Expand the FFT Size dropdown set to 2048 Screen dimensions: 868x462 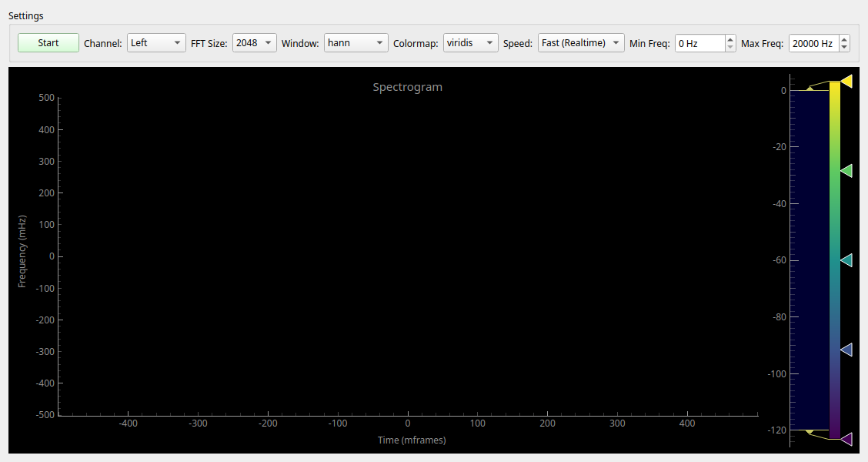pos(254,42)
